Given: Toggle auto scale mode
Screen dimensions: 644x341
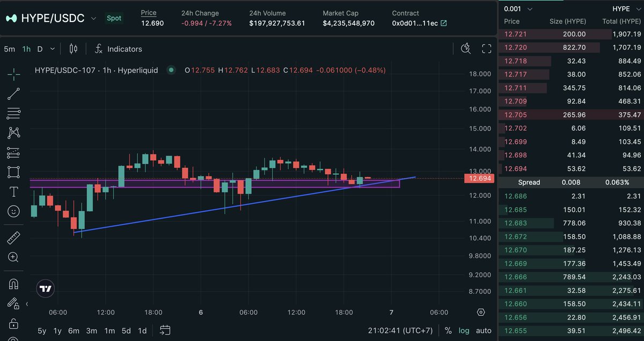Looking at the screenshot, I should [484, 330].
